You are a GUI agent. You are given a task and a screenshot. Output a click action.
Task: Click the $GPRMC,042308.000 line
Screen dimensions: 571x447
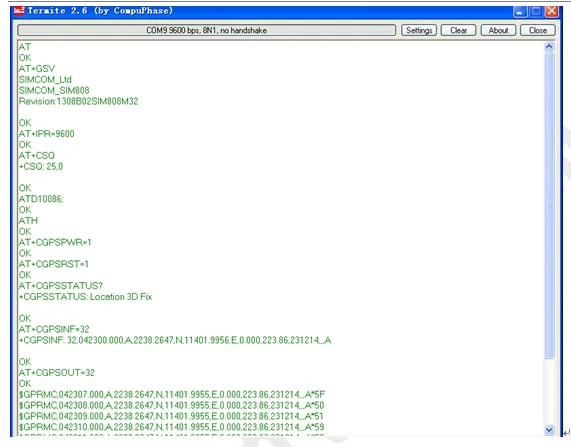[172, 405]
